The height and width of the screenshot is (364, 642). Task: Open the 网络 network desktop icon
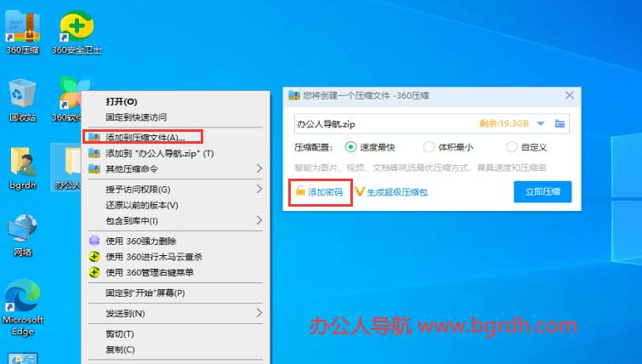22,235
